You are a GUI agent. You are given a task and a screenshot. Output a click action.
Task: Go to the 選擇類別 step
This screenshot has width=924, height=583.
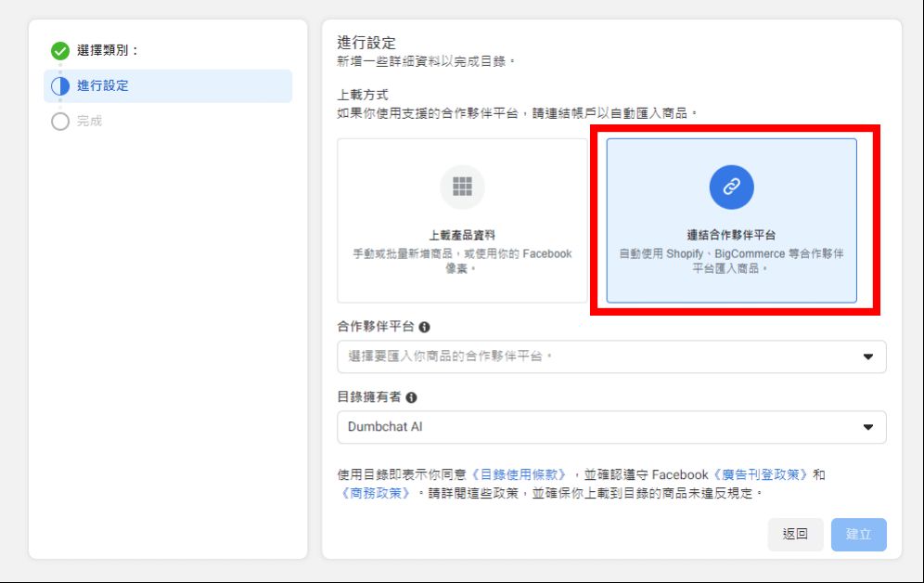click(x=108, y=51)
